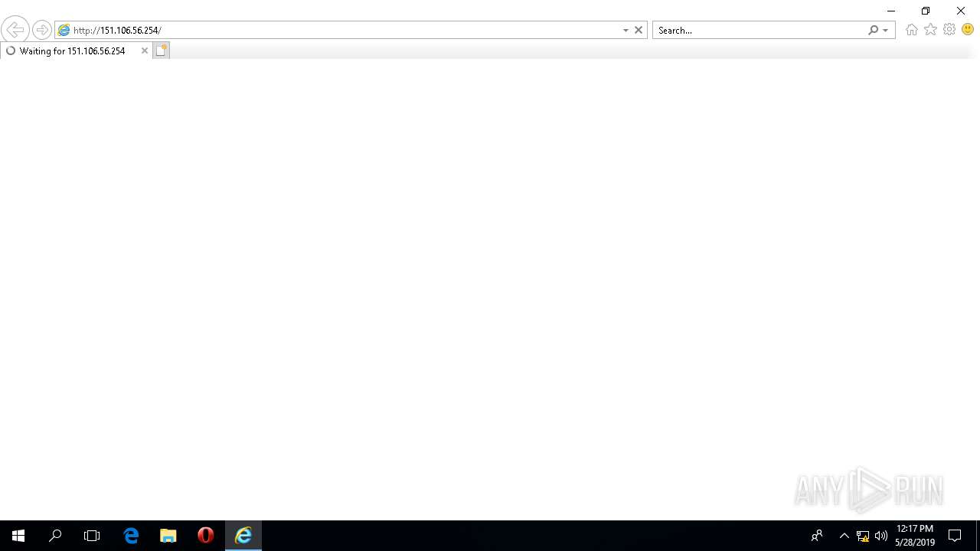Open a new tab
Image resolution: width=980 pixels, height=551 pixels.
[x=161, y=51]
